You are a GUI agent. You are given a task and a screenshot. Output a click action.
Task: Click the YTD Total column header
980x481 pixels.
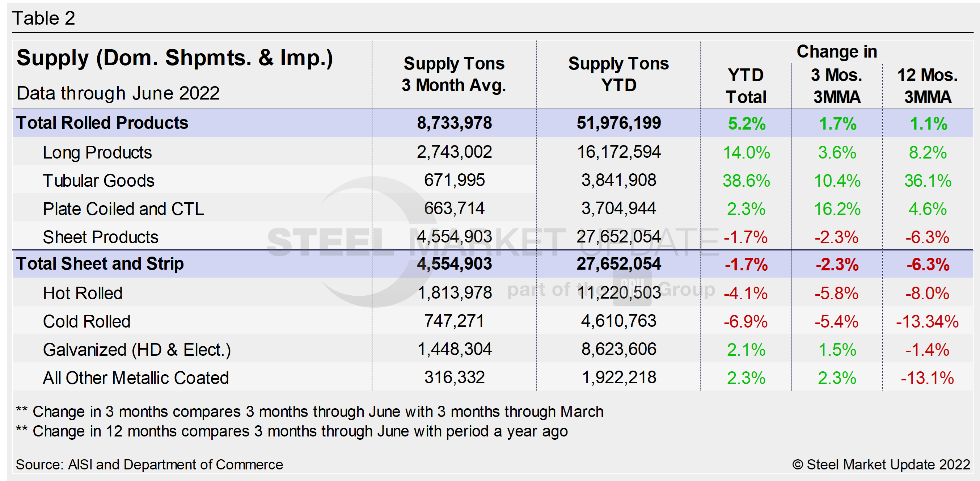point(745,86)
